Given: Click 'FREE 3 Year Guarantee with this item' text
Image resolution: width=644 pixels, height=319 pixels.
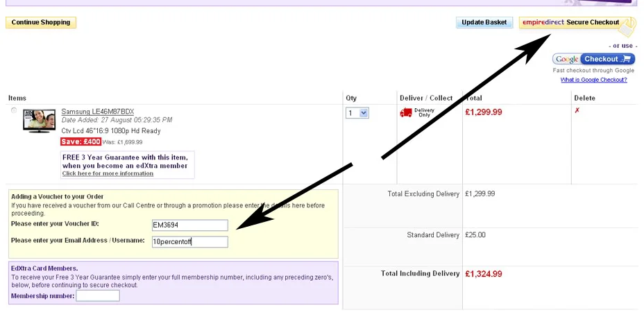Looking at the screenshot, I should 125,157.
